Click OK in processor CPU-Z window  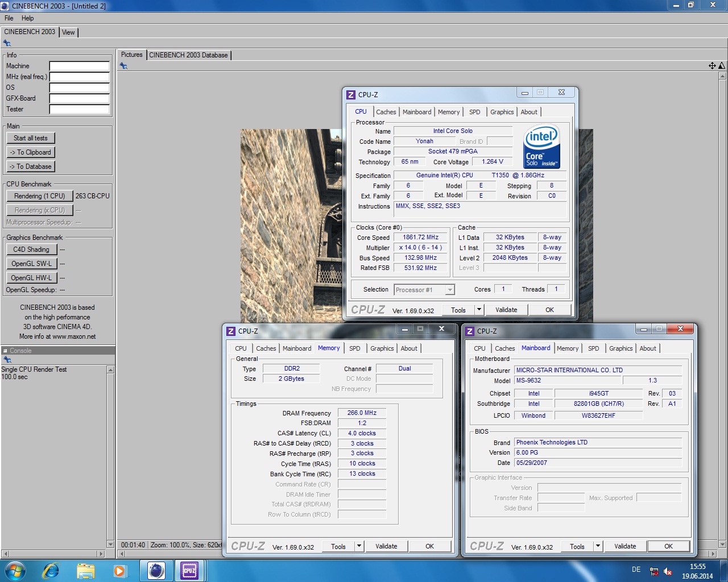point(549,310)
